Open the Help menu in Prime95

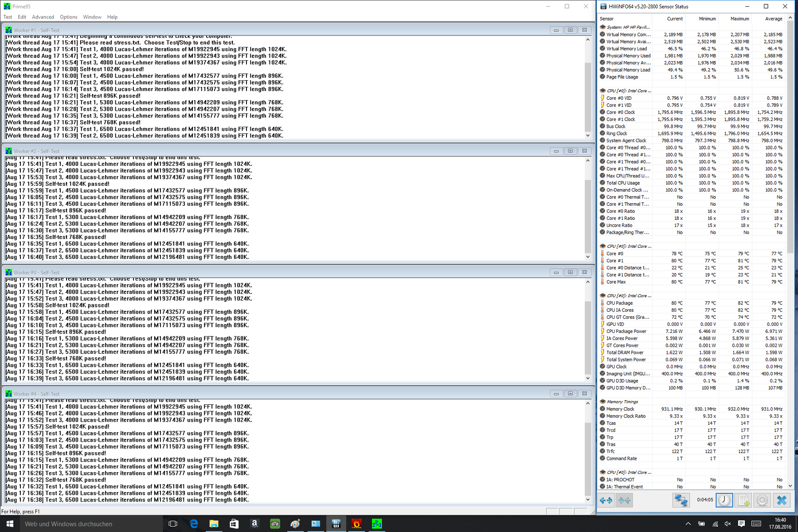tap(112, 17)
